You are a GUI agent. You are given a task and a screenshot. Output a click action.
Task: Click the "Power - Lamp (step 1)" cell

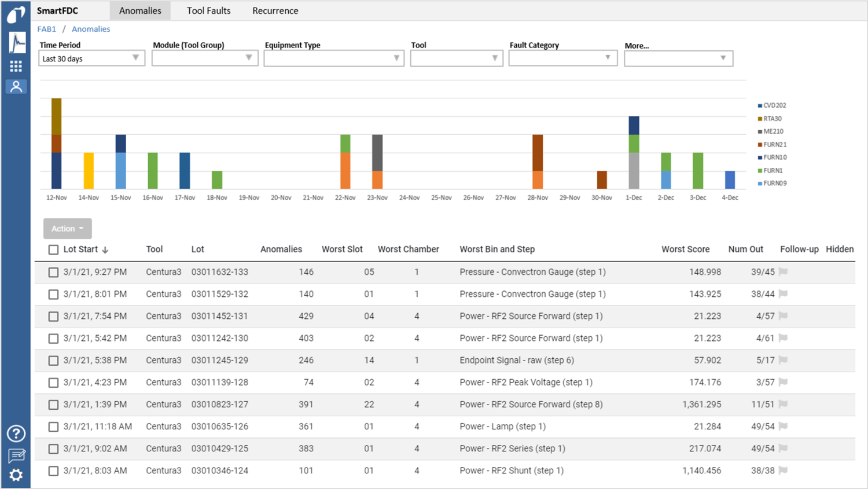[503, 427]
